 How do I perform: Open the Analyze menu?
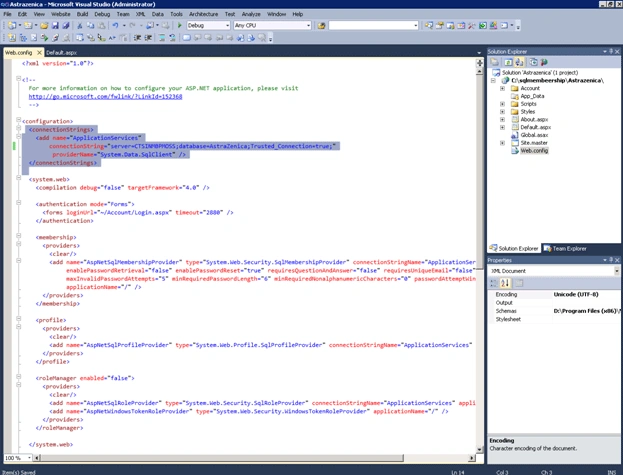click(251, 14)
